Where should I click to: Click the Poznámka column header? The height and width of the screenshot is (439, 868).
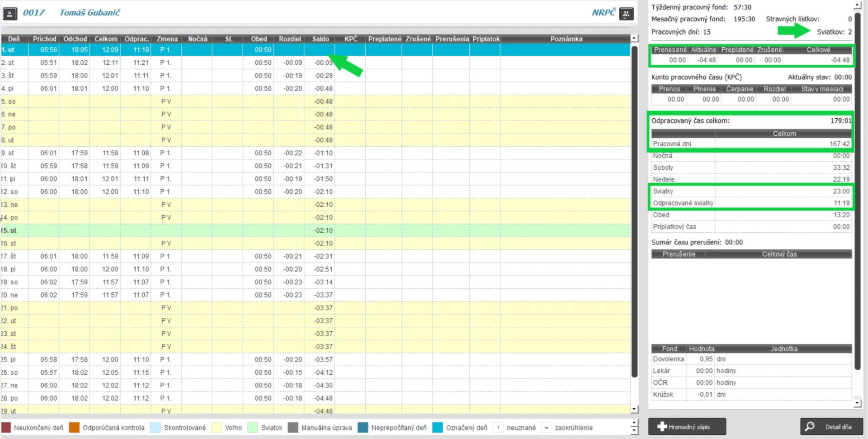(566, 39)
